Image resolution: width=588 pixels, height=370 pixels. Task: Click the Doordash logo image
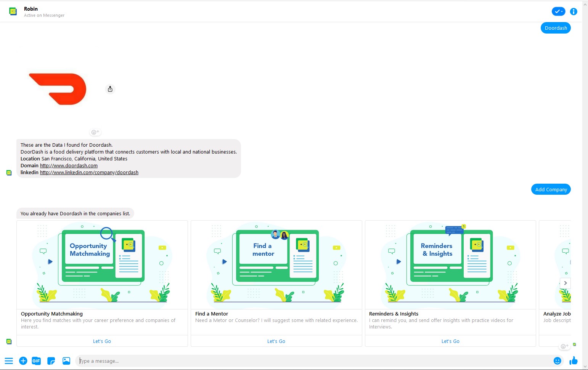58,89
